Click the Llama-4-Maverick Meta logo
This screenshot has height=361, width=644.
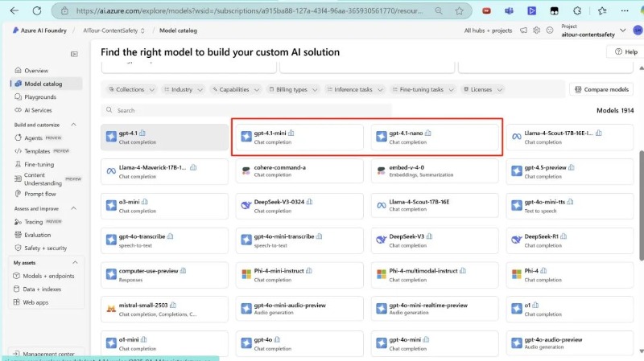(x=111, y=170)
